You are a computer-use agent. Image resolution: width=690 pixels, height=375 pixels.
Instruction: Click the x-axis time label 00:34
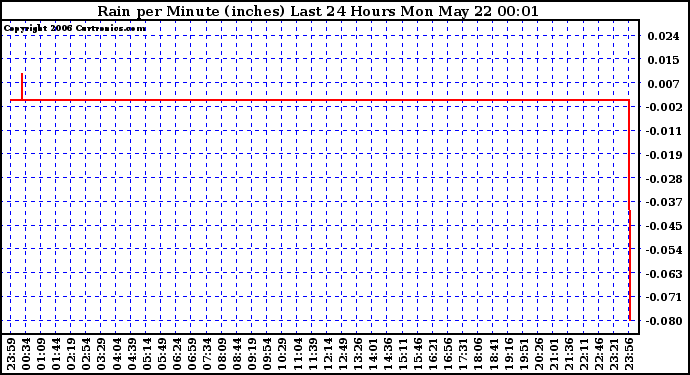point(26,355)
